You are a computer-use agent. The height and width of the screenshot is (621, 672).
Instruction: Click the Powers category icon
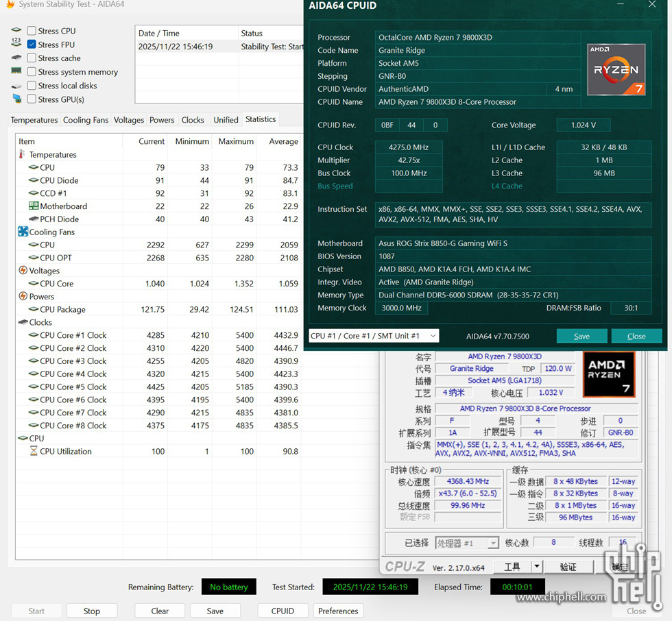click(x=23, y=297)
